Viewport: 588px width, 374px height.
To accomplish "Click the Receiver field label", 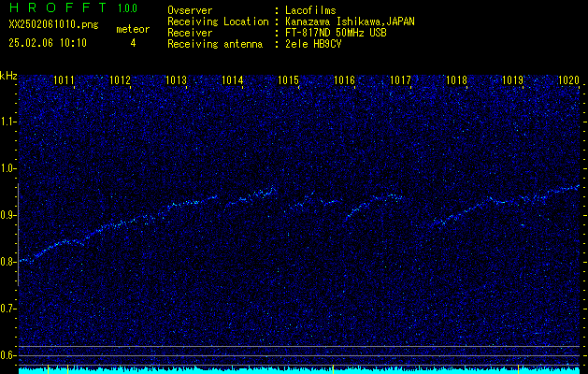I will (x=190, y=33).
